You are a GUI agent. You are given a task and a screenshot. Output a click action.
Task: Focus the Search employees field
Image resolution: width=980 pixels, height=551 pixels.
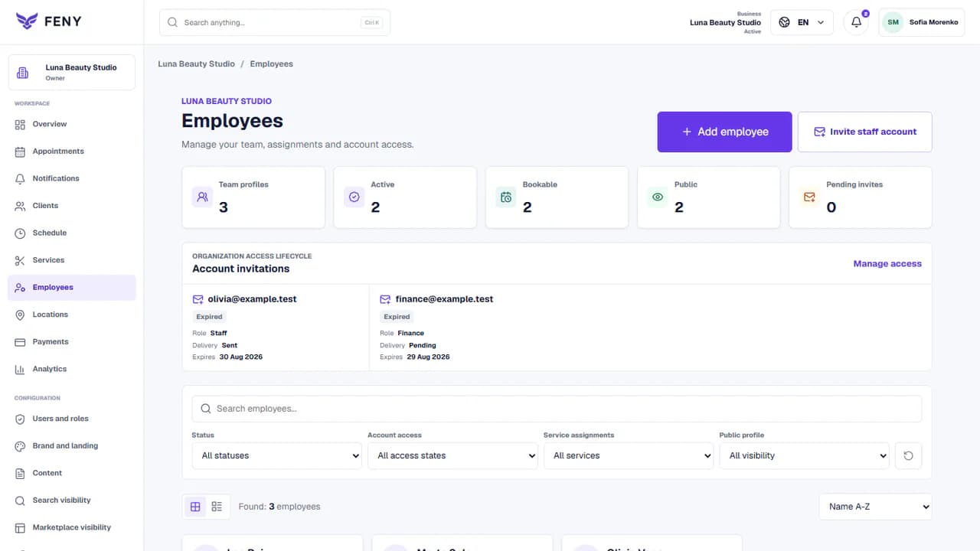557,409
